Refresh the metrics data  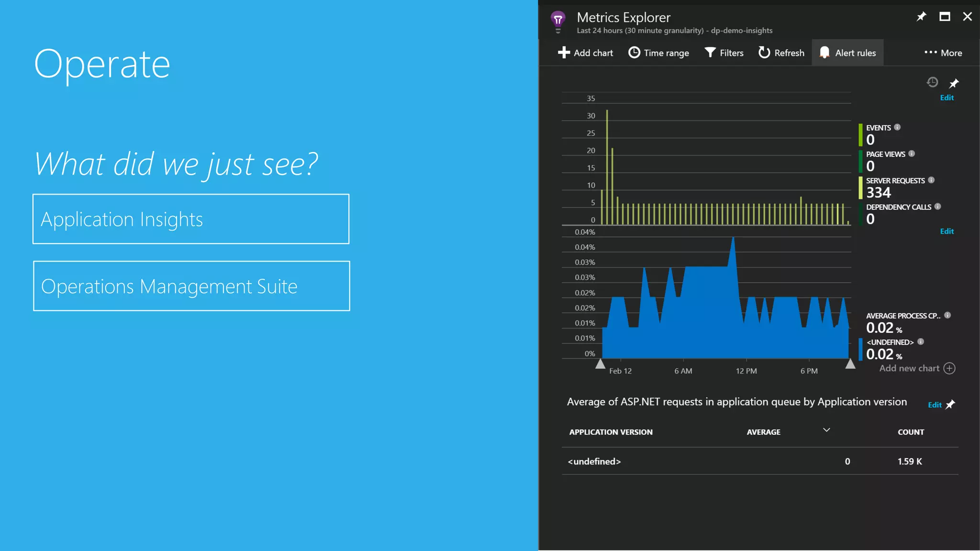[x=781, y=53]
